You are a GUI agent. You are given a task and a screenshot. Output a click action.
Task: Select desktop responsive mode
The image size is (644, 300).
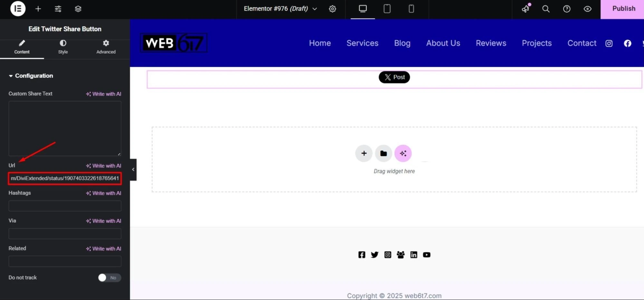coord(363,9)
